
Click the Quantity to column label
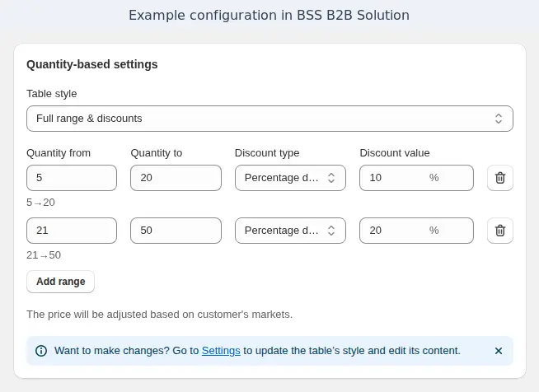(157, 153)
